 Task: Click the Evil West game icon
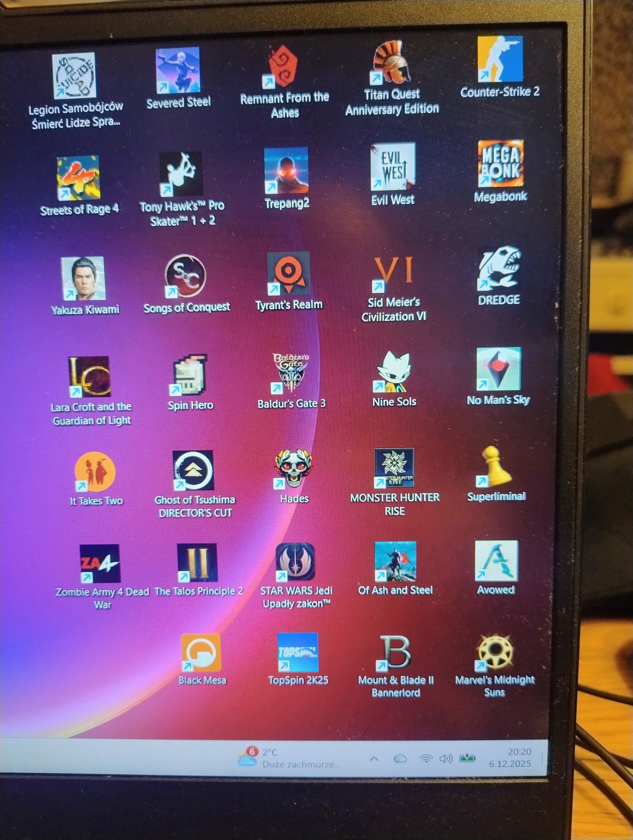click(x=393, y=167)
